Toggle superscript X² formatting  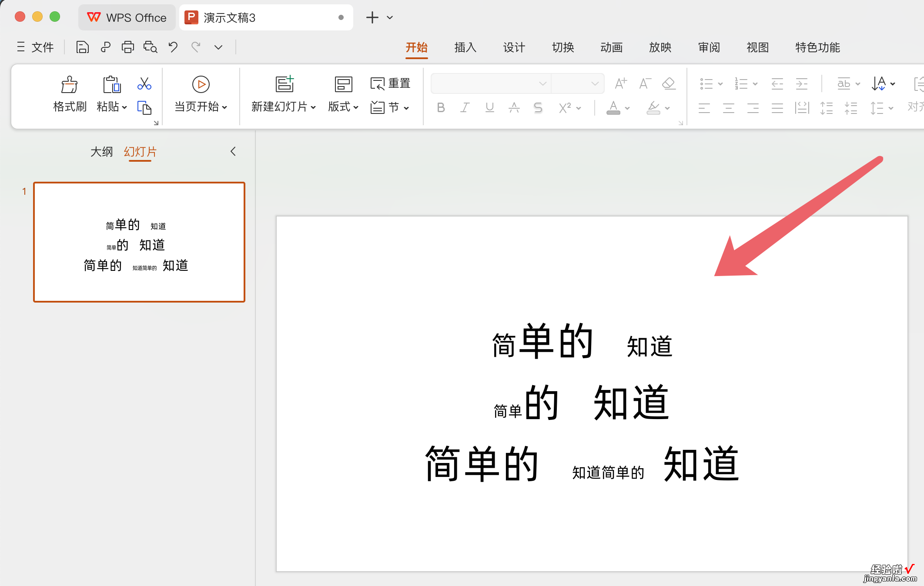click(x=565, y=108)
